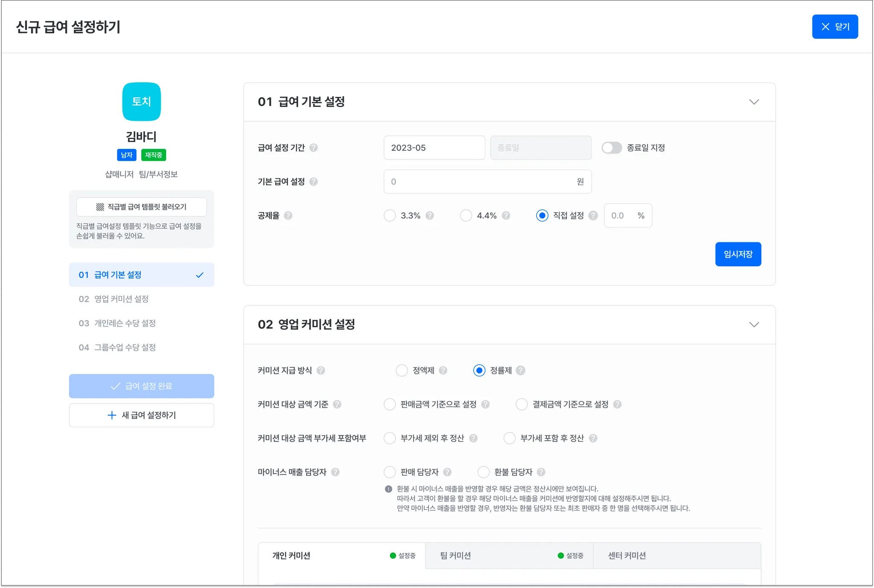This screenshot has height=588, width=874.
Task: Click help icon beside 3.3% option
Action: point(430,215)
